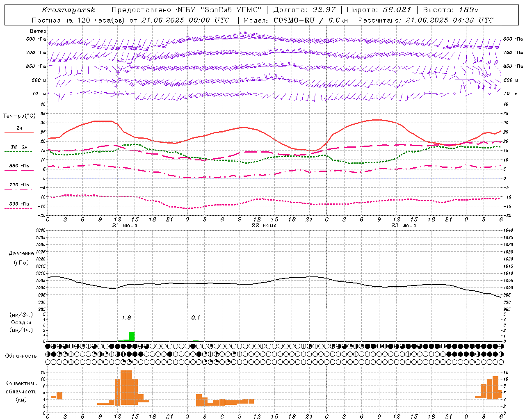The image size is (525, 420).
Task: Click the 'Модель COSMO-RU / 6.6км' model label
Action: (296, 20)
